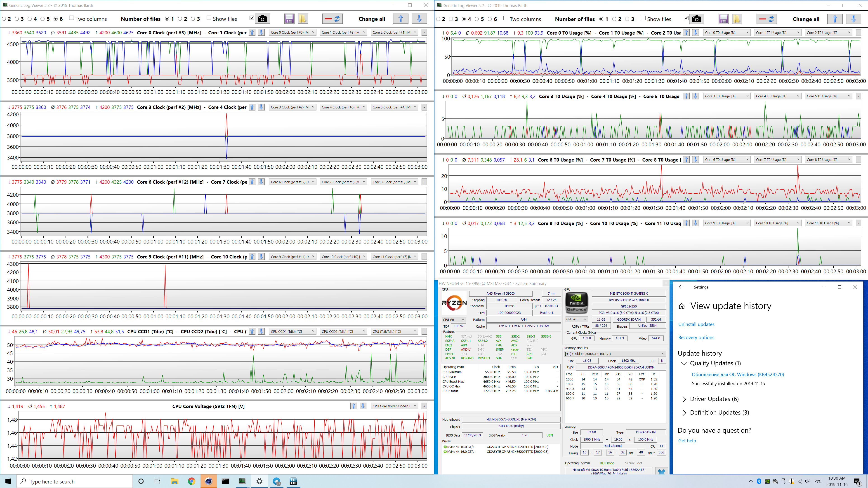This screenshot has width=868, height=488.
Task: Open Task View from the taskbar
Action: 157,481
